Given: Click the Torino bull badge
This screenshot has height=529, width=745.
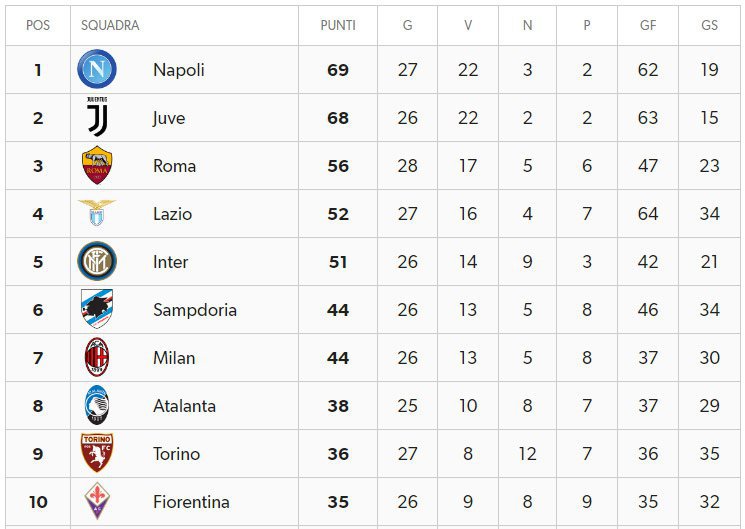Looking at the screenshot, I should (97, 453).
